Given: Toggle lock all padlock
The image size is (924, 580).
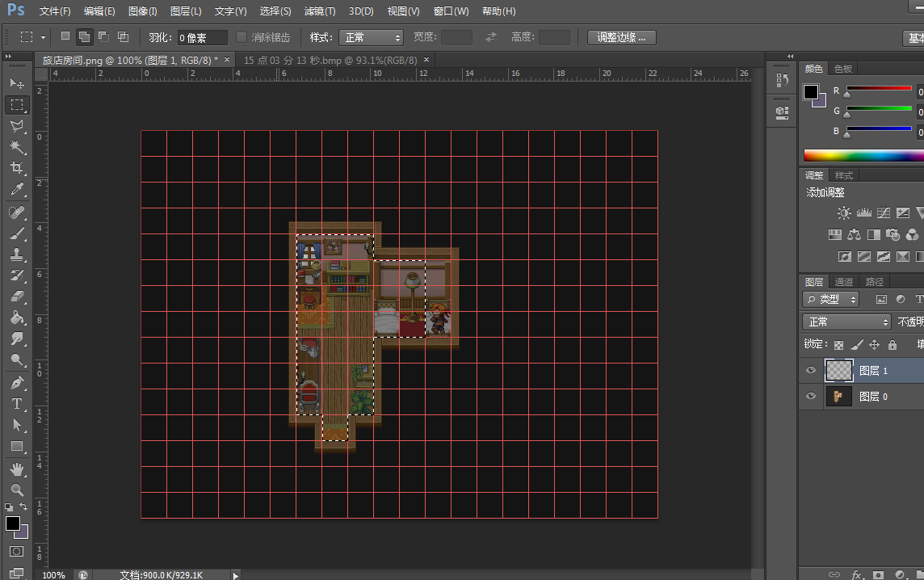Looking at the screenshot, I should [x=892, y=345].
